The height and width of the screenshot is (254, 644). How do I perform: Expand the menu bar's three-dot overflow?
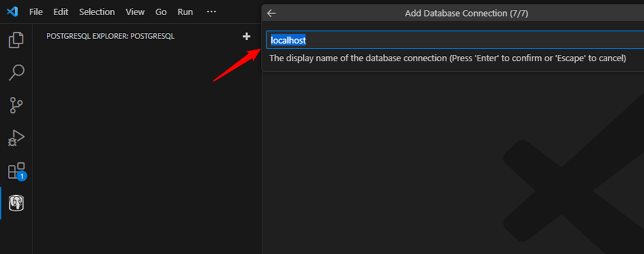click(x=211, y=12)
